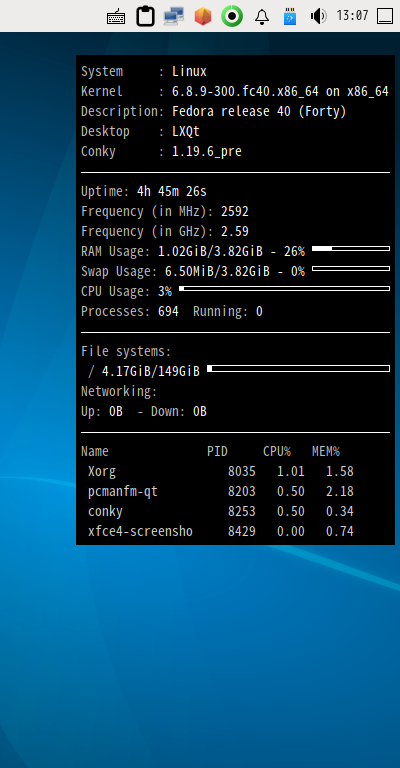Image resolution: width=400 pixels, height=768 pixels.
Task: Click the 'PID' column header
Action: tap(217, 452)
